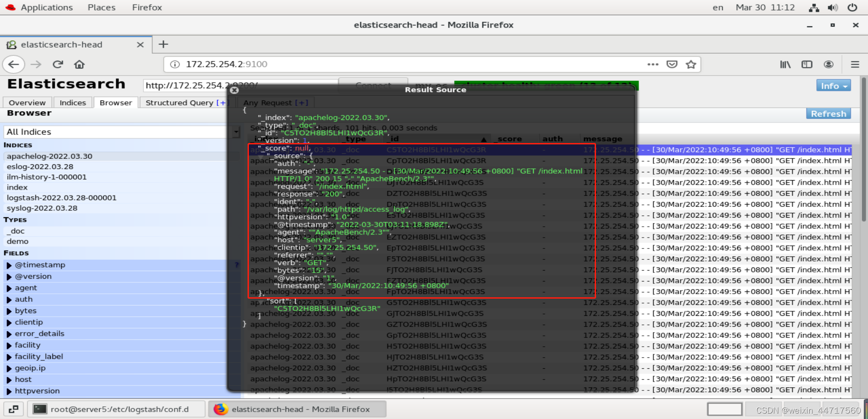The image size is (868, 419).
Task: Open a new browser tab
Action: coord(163,44)
